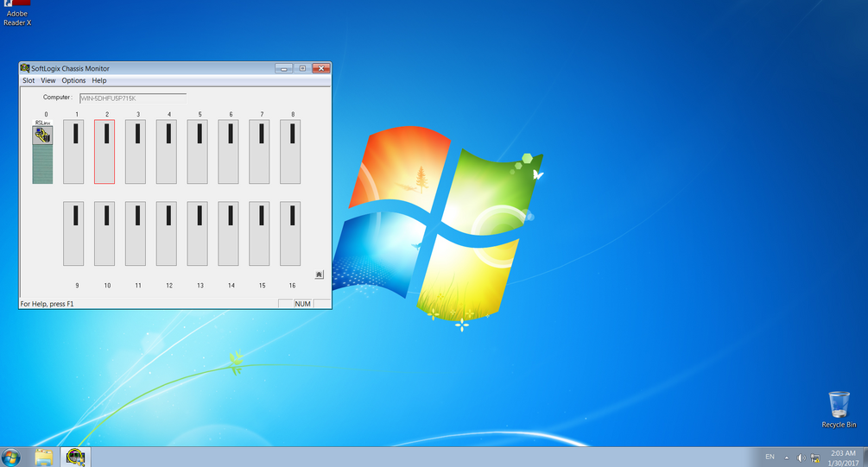
Task: Select empty chassis slot 11
Action: point(136,233)
